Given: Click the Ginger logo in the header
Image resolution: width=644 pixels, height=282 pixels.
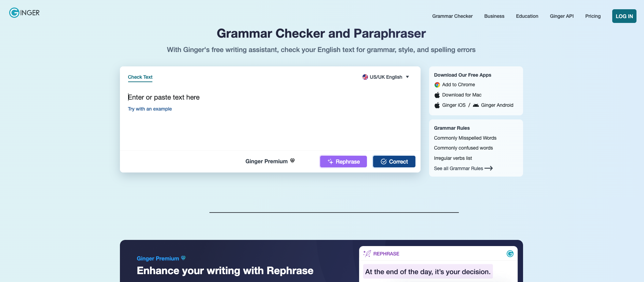Looking at the screenshot, I should coord(24,13).
